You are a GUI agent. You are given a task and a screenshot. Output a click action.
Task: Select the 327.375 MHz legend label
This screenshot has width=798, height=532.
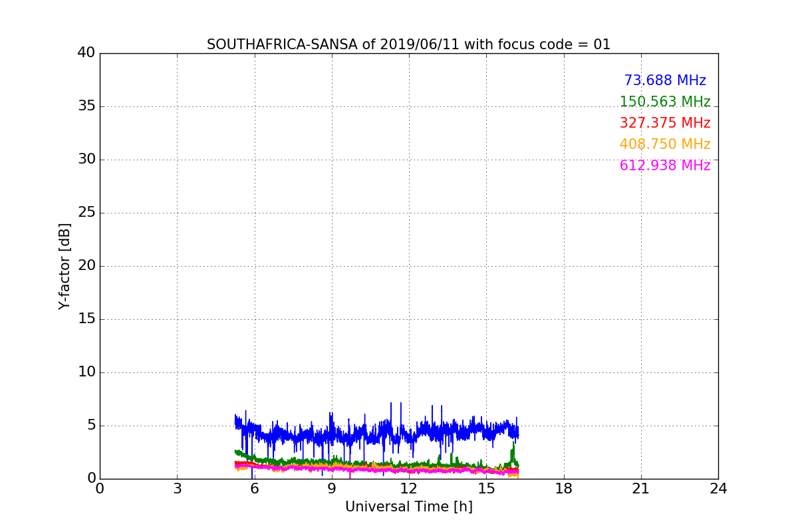665,123
